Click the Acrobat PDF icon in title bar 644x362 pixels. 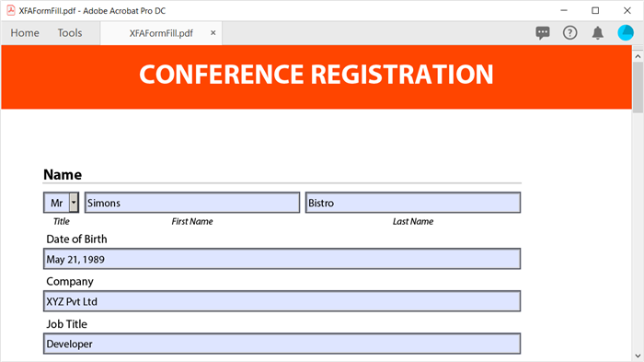click(x=11, y=10)
